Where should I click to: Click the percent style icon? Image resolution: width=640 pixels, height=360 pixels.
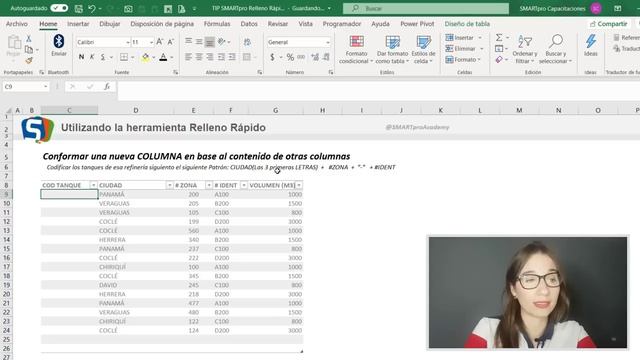290,57
